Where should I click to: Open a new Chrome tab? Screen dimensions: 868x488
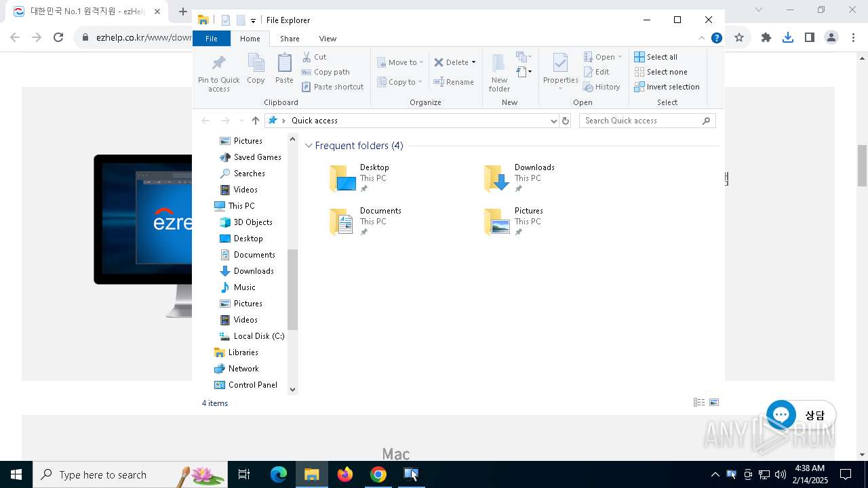(x=182, y=12)
